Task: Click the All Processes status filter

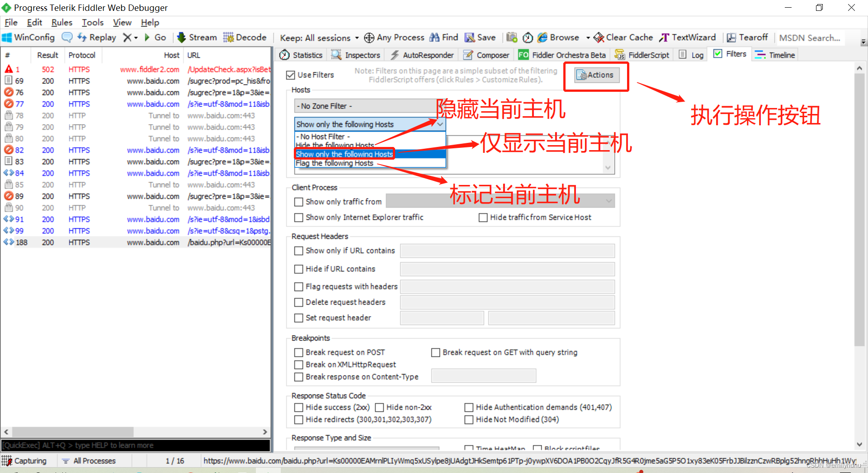Action: click(89, 461)
